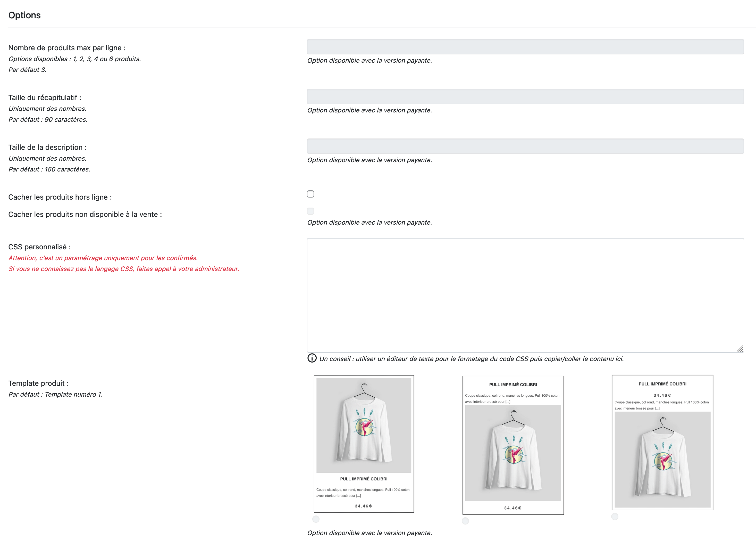Image resolution: width=756 pixels, height=540 pixels.
Task: Click paid-version note under 'Taille de la description' field
Action: pos(369,160)
